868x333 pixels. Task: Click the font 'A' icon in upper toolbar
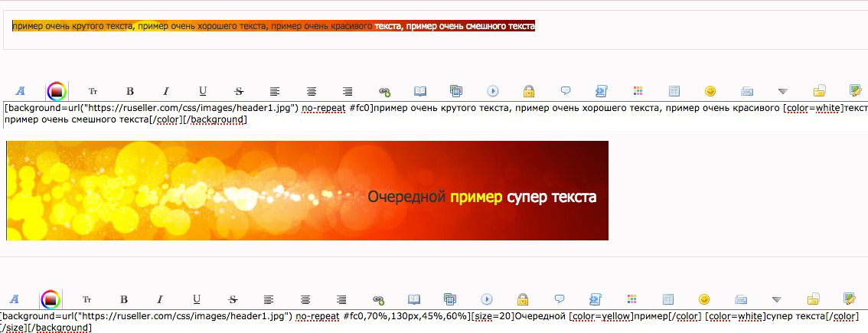pos(21,91)
